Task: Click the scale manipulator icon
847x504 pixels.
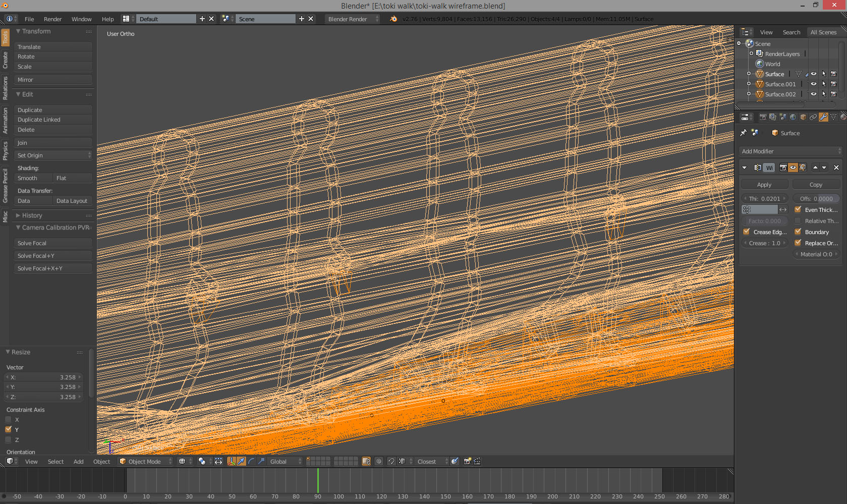Action: point(261,461)
